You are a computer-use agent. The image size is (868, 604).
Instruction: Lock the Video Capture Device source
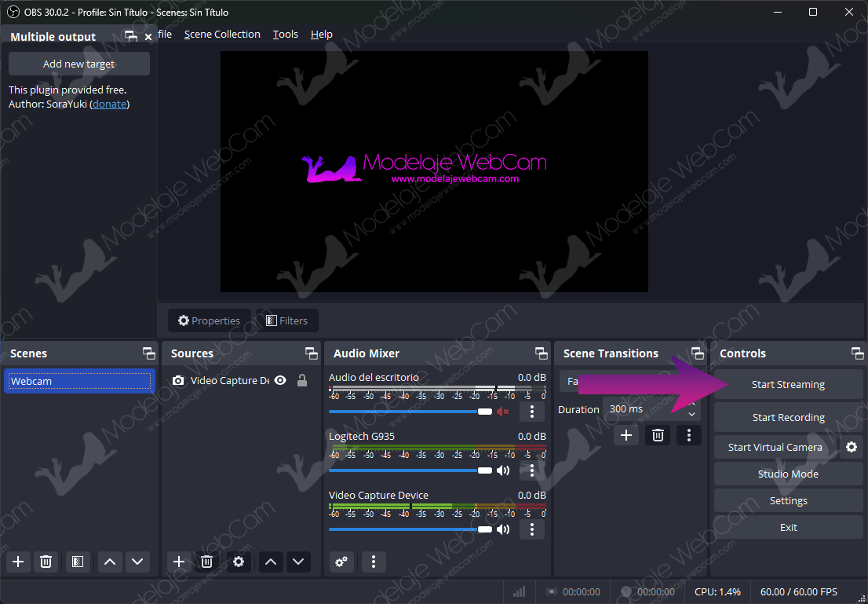(302, 380)
